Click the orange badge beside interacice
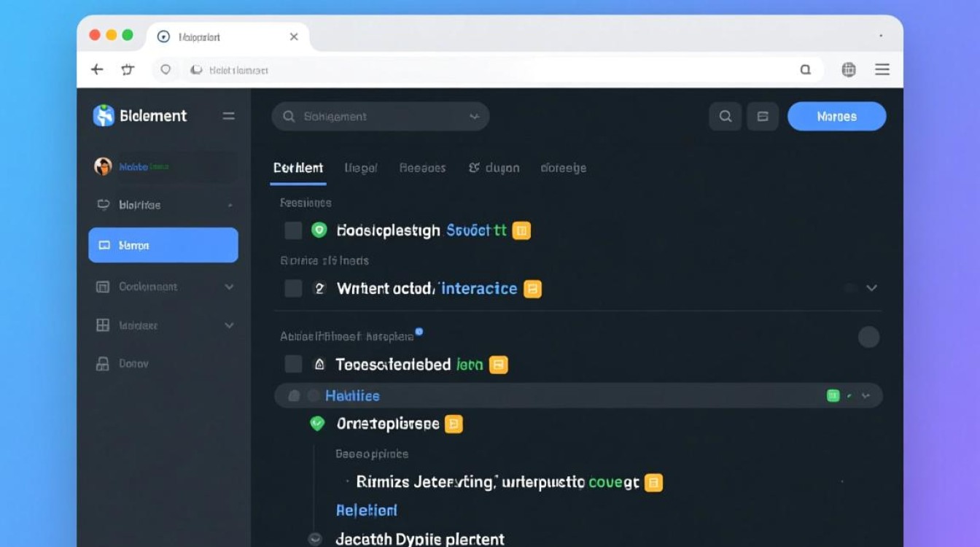The width and height of the screenshot is (980, 547). (x=532, y=288)
